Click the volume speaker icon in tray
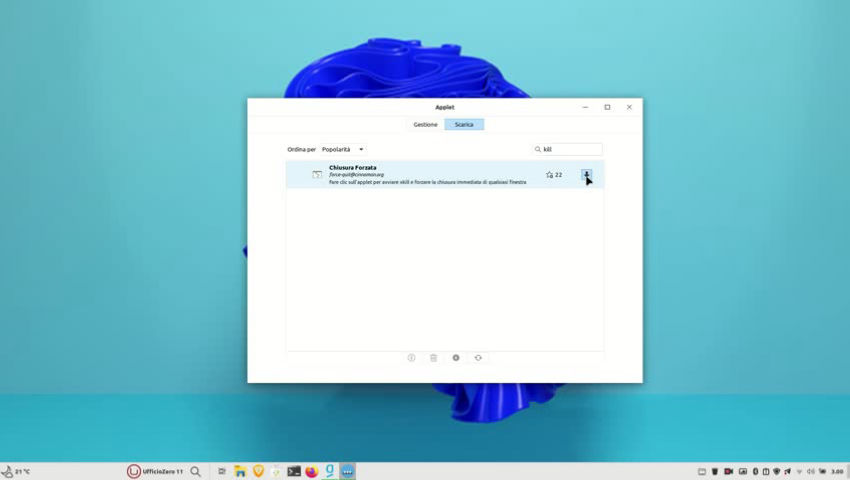The image size is (850, 480). pos(810,471)
